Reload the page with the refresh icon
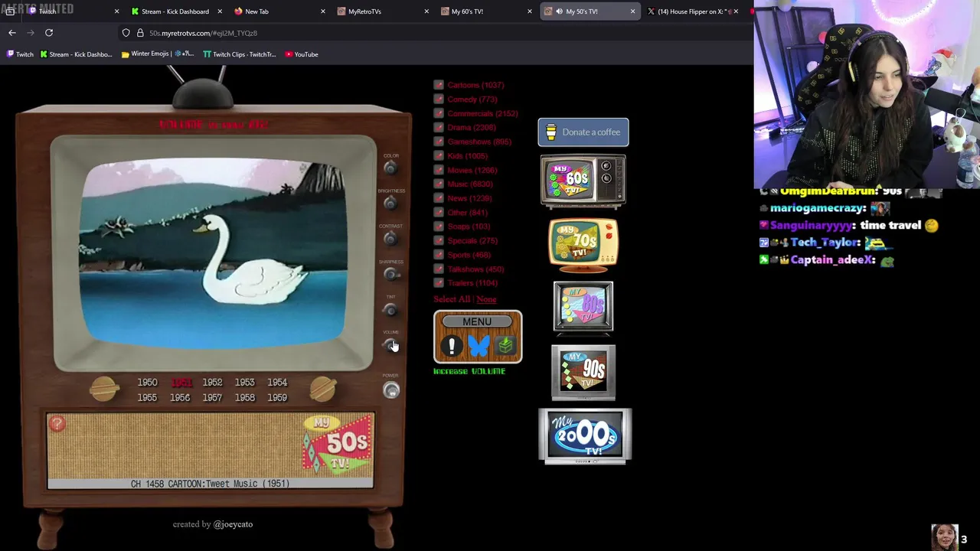This screenshot has height=551, width=980. coord(49,33)
